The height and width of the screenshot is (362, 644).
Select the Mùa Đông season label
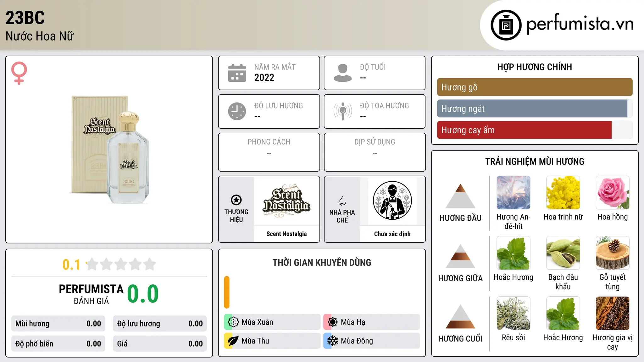coord(357,341)
